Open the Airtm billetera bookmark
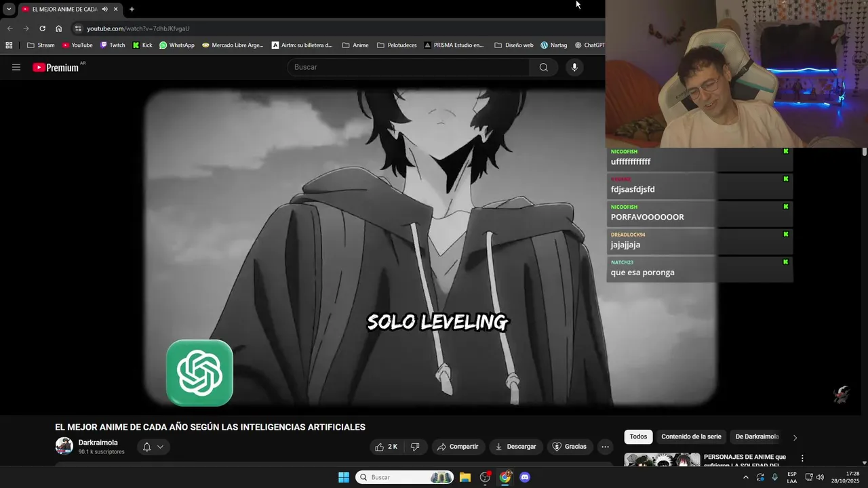The image size is (868, 488). coord(302,45)
